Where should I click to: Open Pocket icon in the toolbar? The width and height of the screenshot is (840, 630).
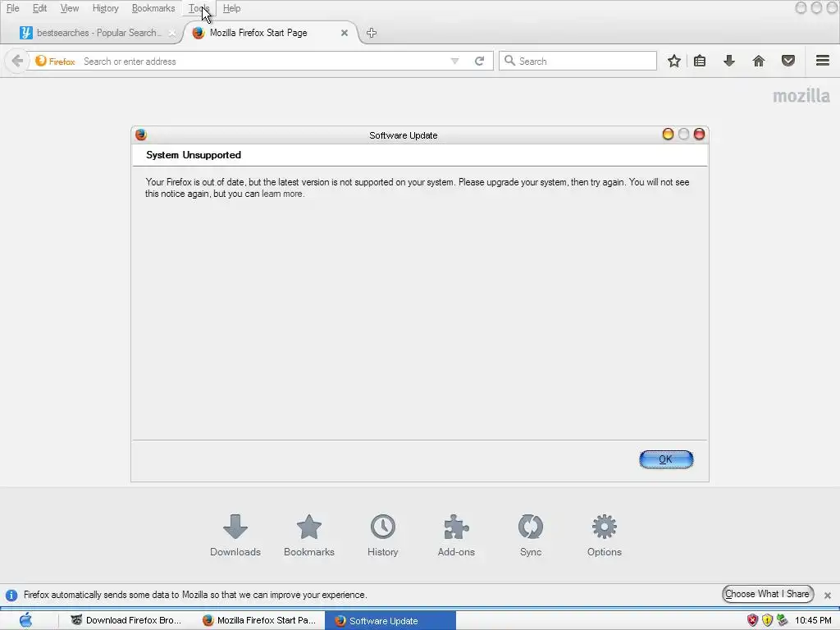click(x=788, y=61)
